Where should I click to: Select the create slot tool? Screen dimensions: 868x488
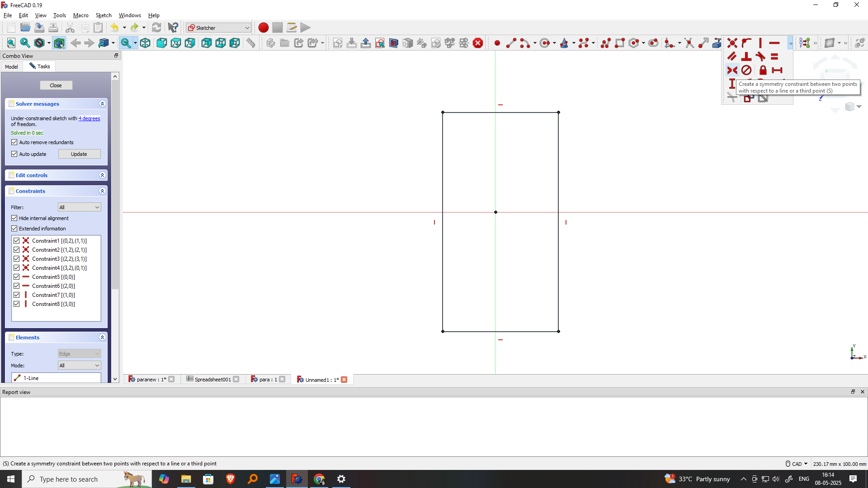click(653, 43)
